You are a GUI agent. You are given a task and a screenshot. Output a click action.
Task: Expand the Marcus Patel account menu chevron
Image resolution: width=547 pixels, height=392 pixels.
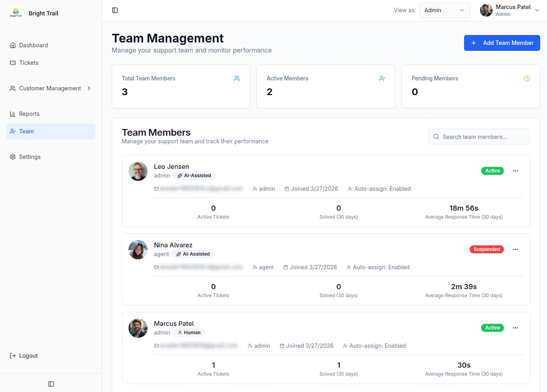pos(537,10)
